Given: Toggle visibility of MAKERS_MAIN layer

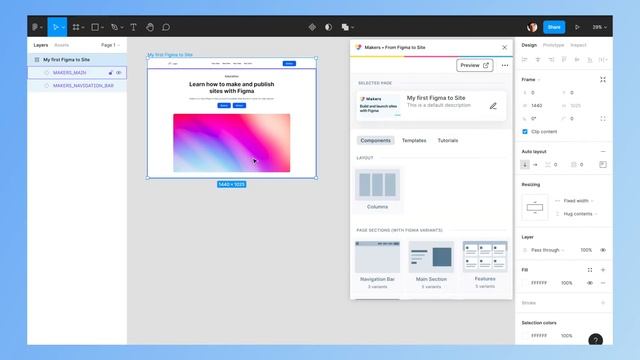Looking at the screenshot, I should [x=119, y=73].
